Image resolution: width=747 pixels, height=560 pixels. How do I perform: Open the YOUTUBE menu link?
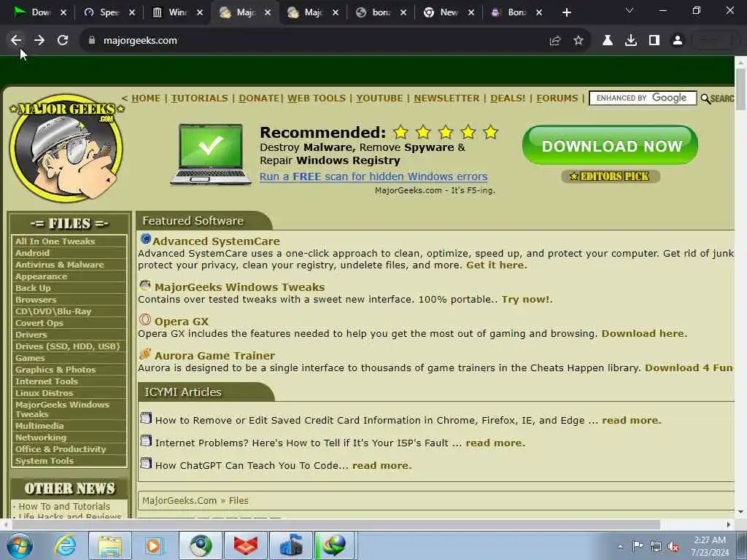(x=379, y=98)
